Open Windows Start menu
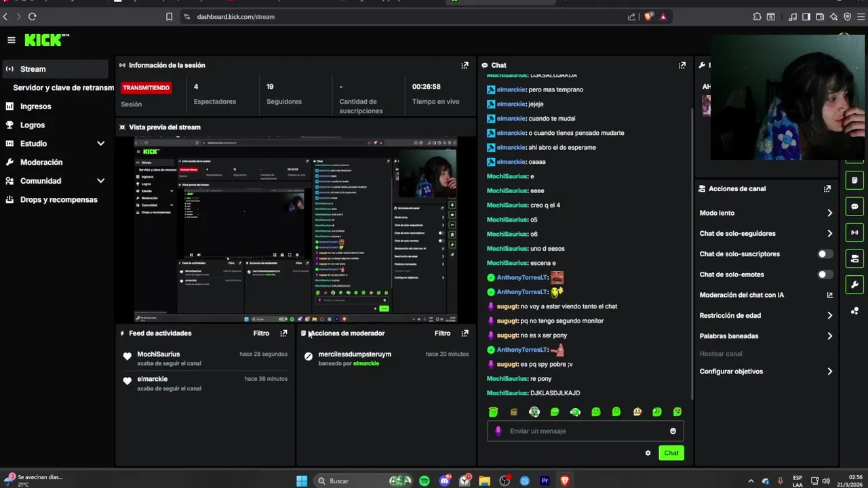The width and height of the screenshot is (868, 488). pyautogui.click(x=302, y=481)
